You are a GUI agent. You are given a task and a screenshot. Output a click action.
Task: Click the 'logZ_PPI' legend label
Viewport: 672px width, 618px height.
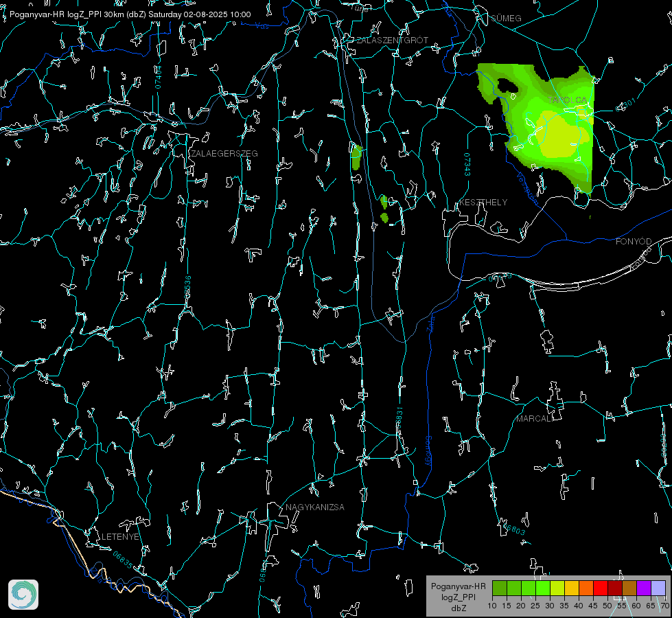coord(458,597)
